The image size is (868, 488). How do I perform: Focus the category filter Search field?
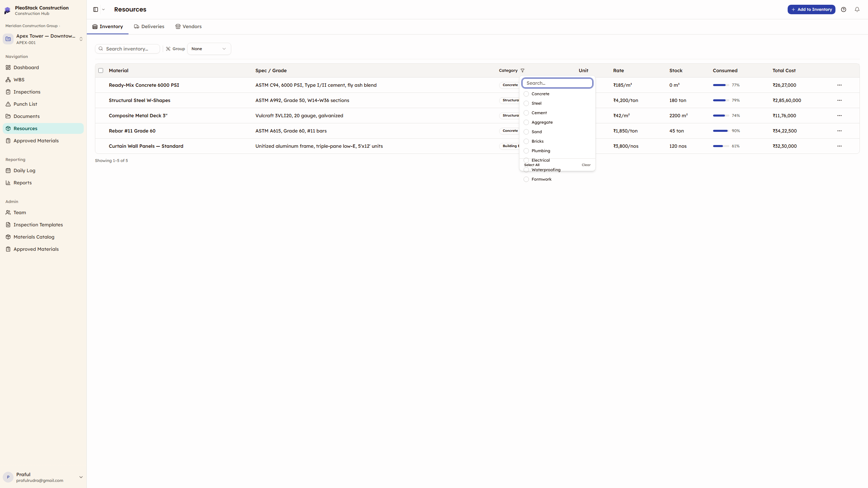557,83
